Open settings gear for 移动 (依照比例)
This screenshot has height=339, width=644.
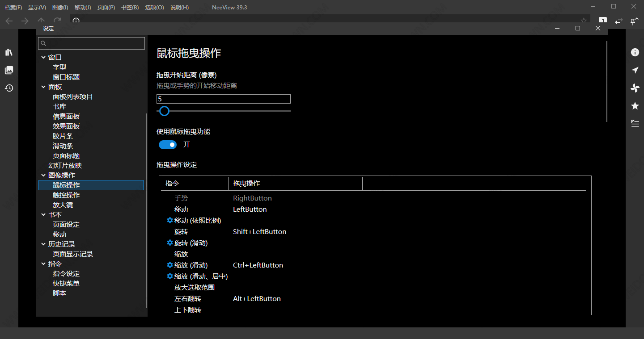click(169, 220)
